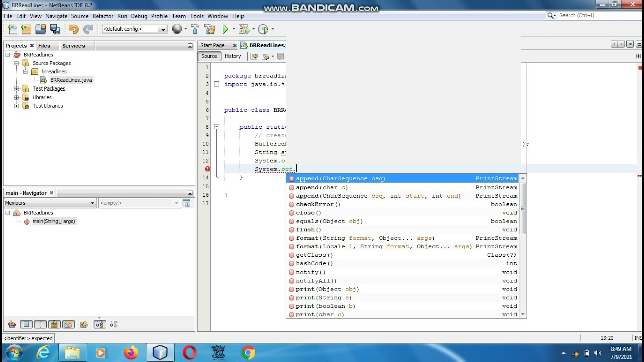Toggle Show Fields in Navigator
Image resolution: width=644 pixels, height=362 pixels.
(x=26, y=324)
